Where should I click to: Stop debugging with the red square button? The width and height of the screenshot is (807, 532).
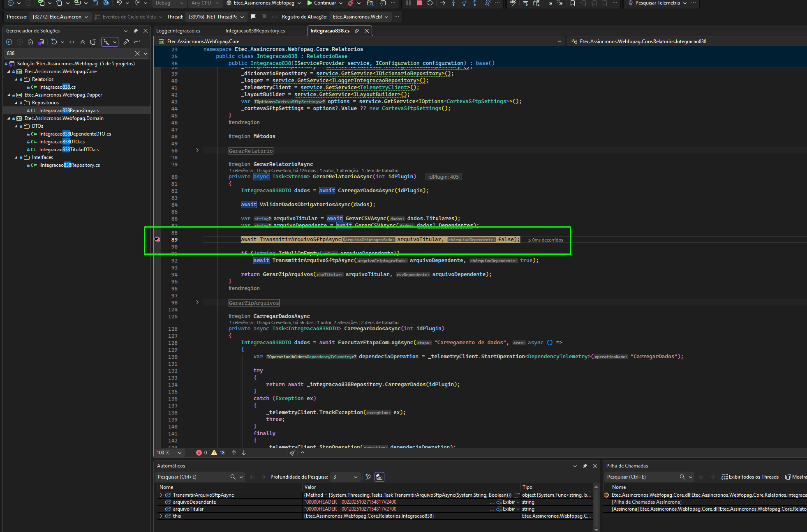click(419, 3)
